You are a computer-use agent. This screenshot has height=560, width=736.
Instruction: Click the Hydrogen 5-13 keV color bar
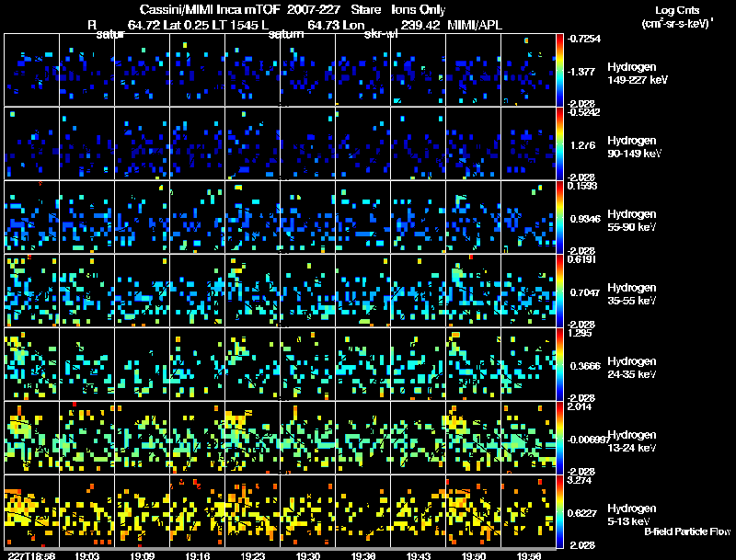[559, 511]
